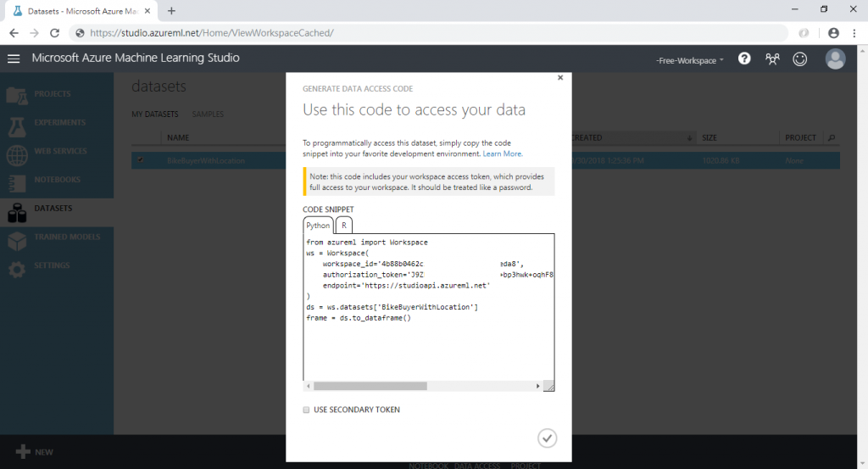This screenshot has height=469, width=868.
Task: Search the datasets list magnifier icon
Action: pos(832,137)
